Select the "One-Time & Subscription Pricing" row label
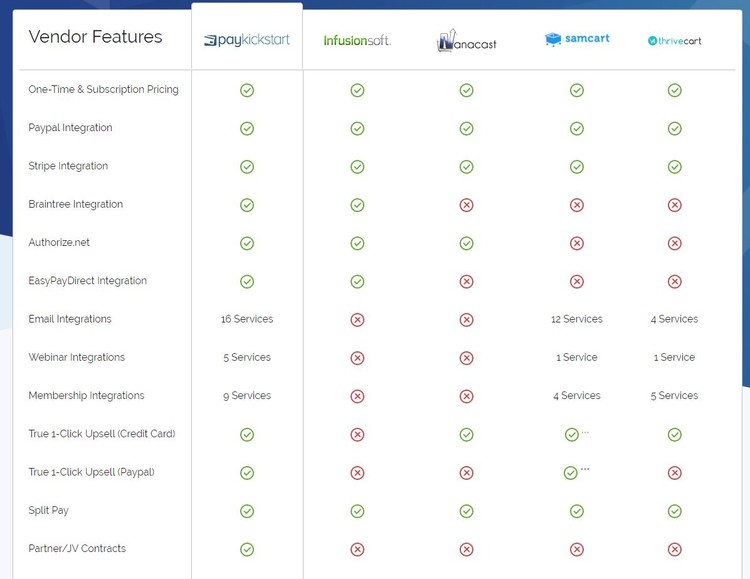 pos(103,89)
